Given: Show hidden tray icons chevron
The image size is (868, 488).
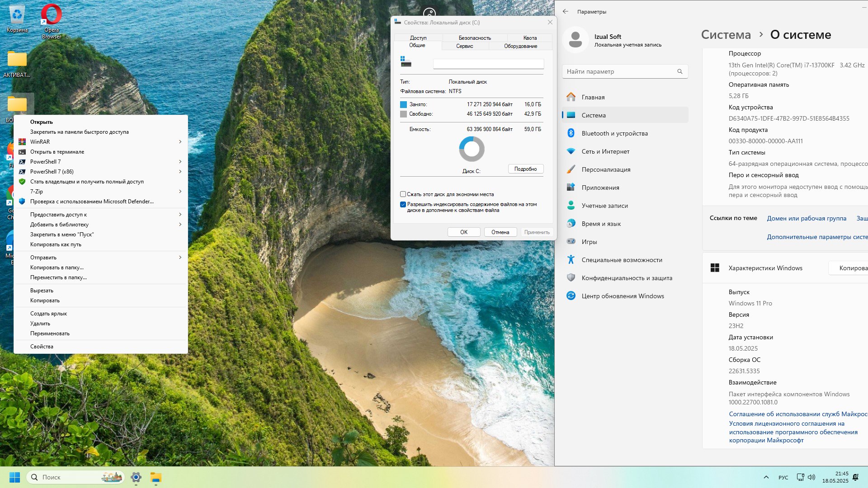Looking at the screenshot, I should (x=766, y=477).
